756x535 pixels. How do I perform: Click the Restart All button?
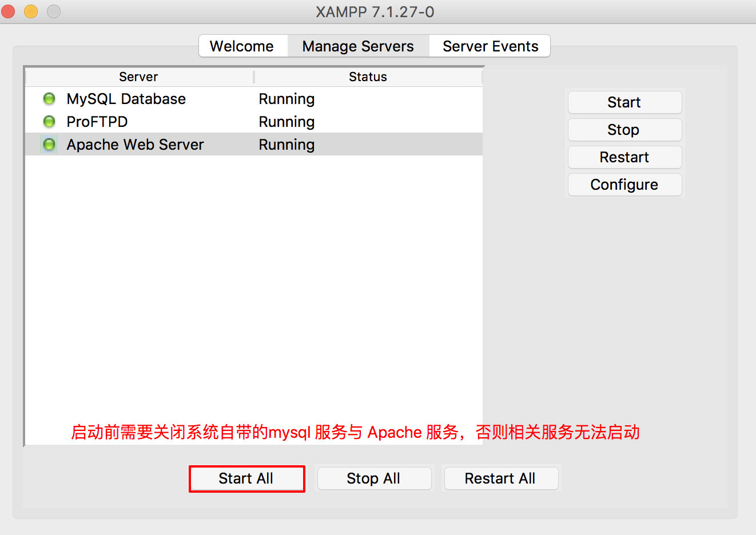[x=500, y=478]
